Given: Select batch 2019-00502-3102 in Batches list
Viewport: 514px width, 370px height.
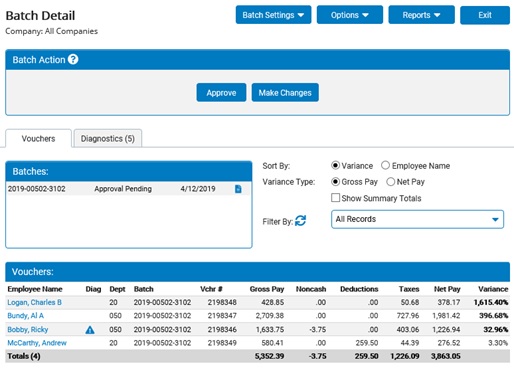Looking at the screenshot, I should 129,189.
